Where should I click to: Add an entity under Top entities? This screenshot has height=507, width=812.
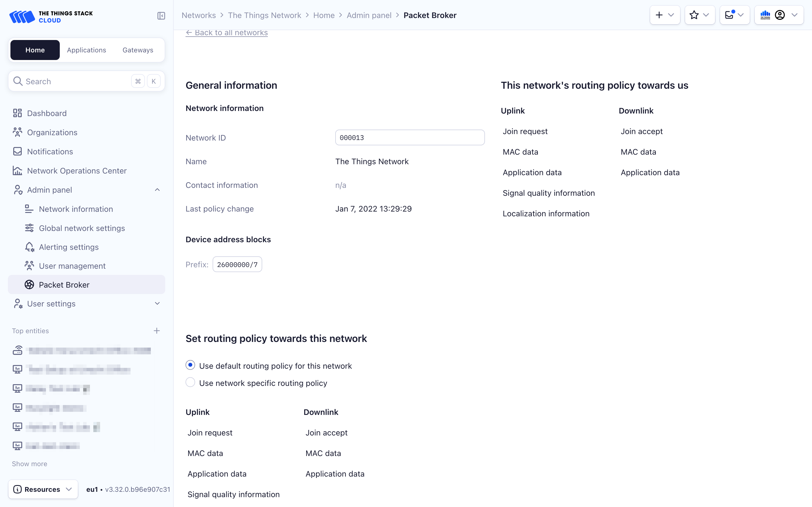tap(157, 330)
